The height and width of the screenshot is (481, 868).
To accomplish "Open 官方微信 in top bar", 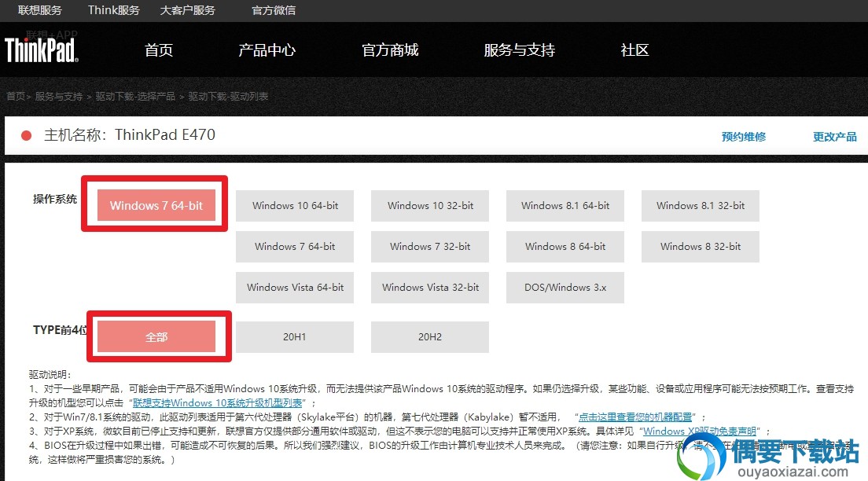I will 274,10.
